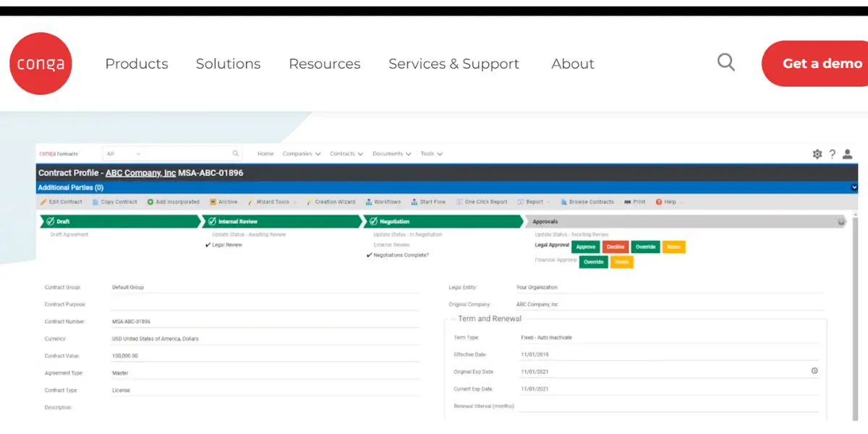Click the Creation Wizard wand icon
868x434 pixels.
coord(309,202)
